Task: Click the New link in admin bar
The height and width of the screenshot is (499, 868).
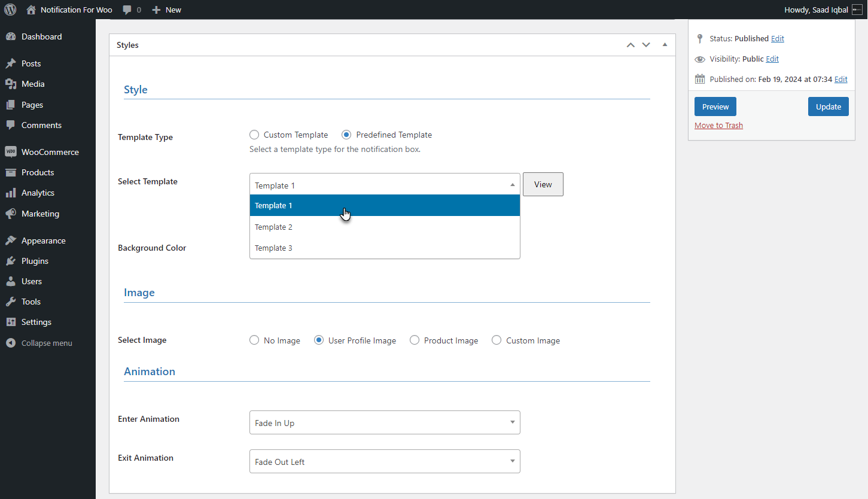Action: click(x=173, y=10)
